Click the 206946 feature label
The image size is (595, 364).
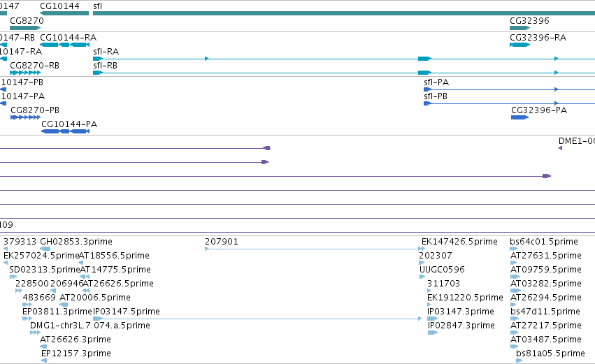click(67, 284)
